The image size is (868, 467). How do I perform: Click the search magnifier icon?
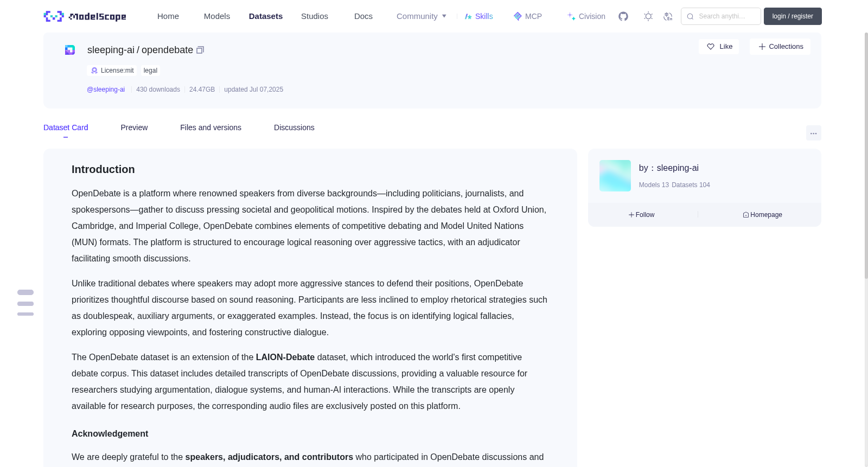690,16
